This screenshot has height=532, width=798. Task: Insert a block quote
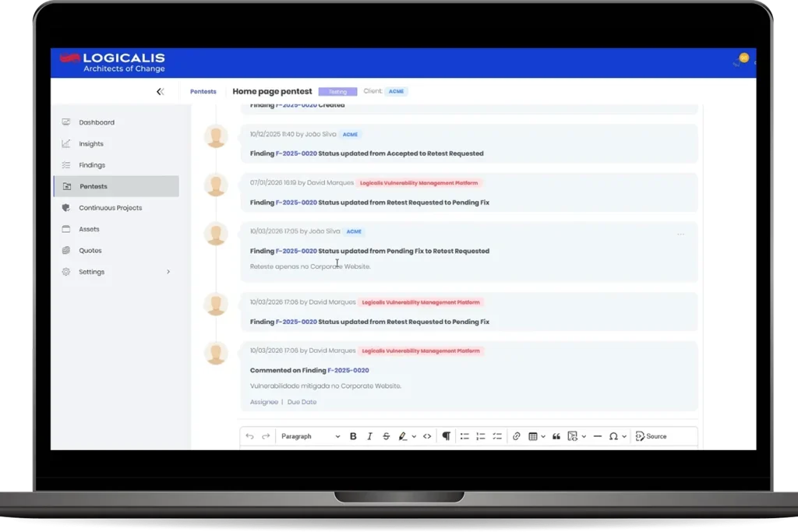pyautogui.click(x=556, y=436)
